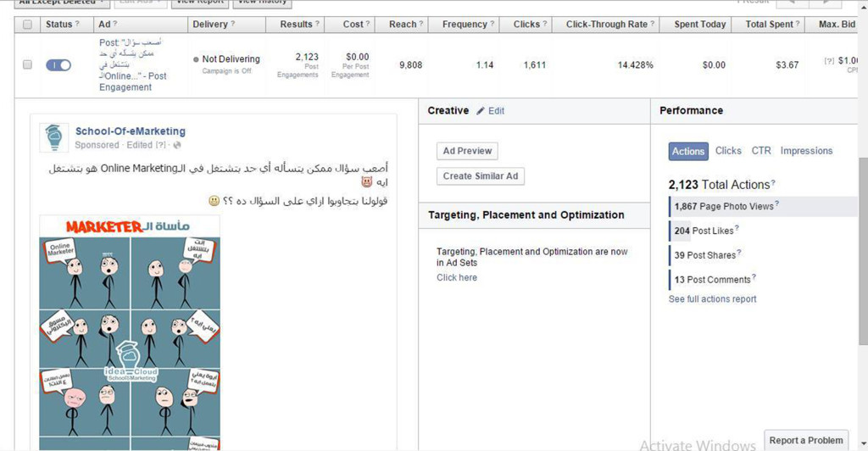This screenshot has width=868, height=451.
Task: Click the 1,611 clicks value
Action: point(535,64)
